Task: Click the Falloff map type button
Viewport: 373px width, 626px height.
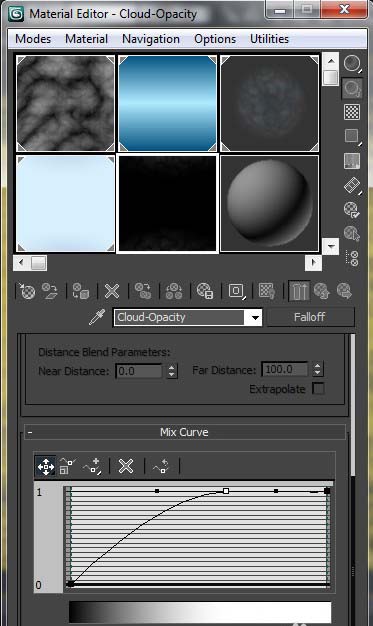Action: pos(310,317)
